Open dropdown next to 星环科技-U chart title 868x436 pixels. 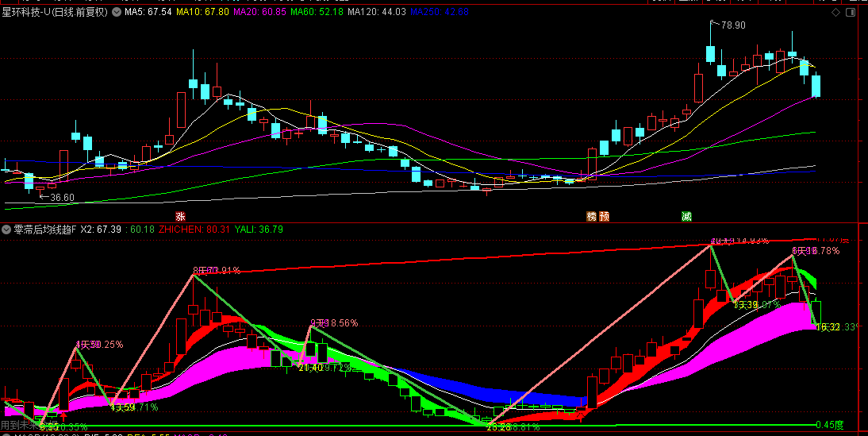pyautogui.click(x=117, y=12)
